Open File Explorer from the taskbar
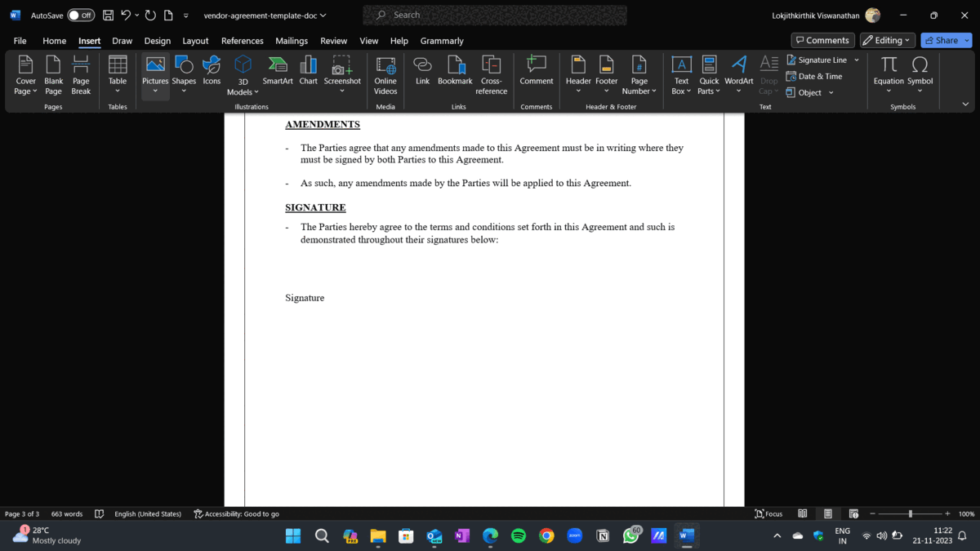This screenshot has height=551, width=980. [378, 536]
